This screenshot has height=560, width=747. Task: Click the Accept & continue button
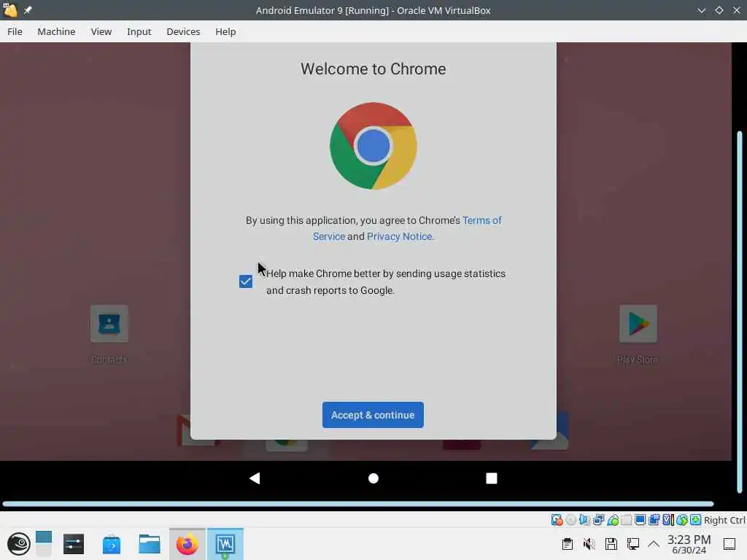(373, 415)
